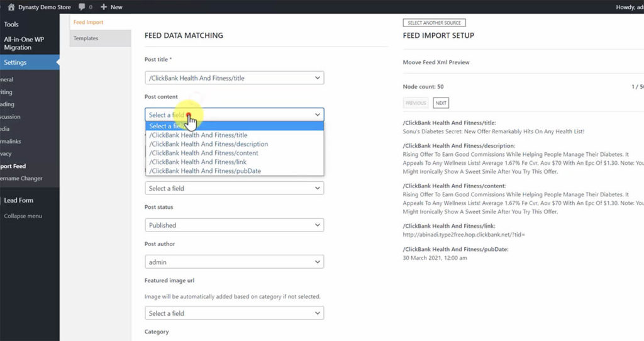Click the Feed Import Setup heading
This screenshot has height=341, width=644.
click(x=438, y=36)
